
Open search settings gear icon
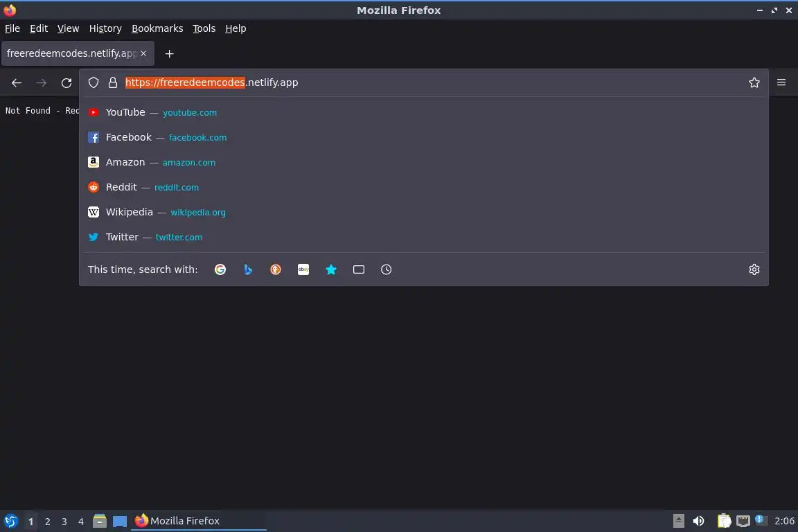(754, 269)
